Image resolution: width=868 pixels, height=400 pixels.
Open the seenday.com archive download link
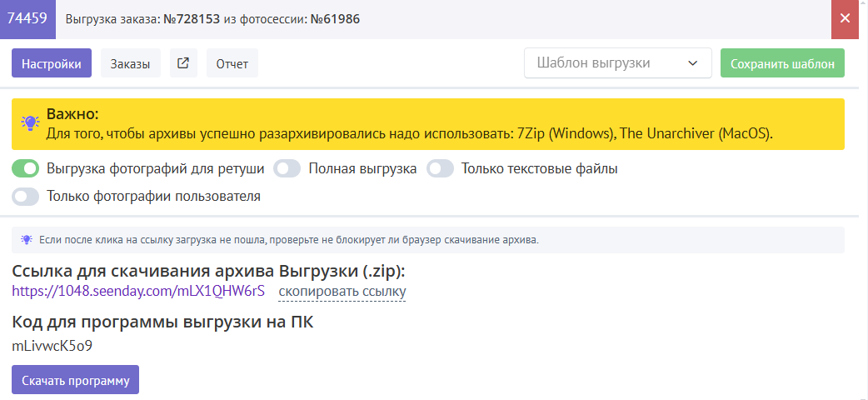tap(138, 291)
